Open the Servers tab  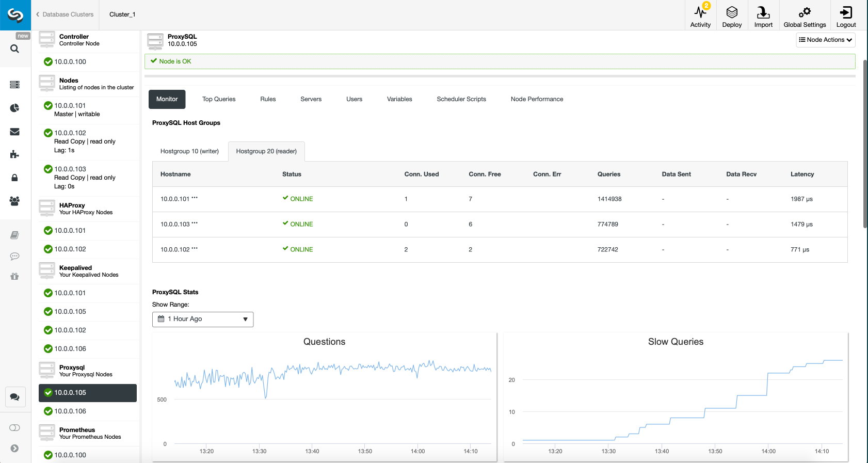[311, 99]
